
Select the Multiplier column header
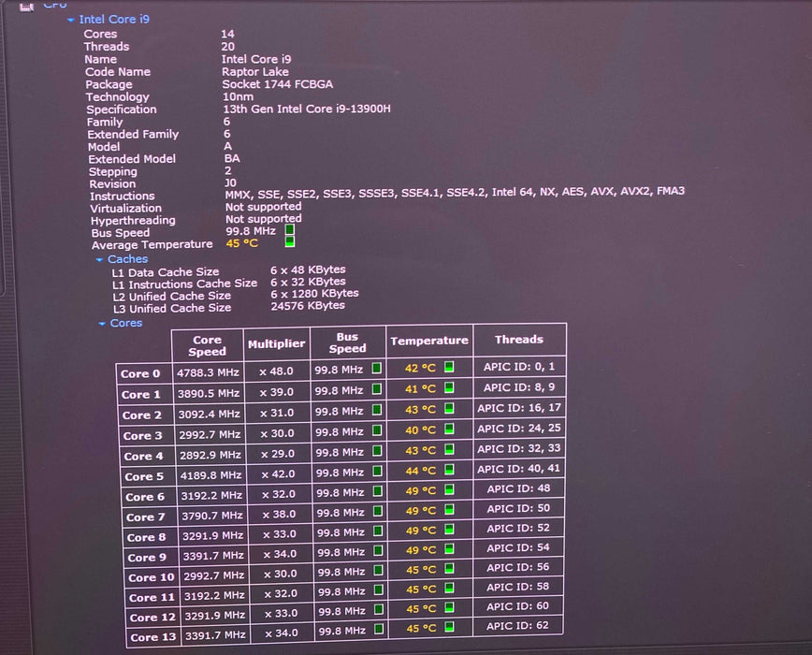pyautogui.click(x=277, y=343)
